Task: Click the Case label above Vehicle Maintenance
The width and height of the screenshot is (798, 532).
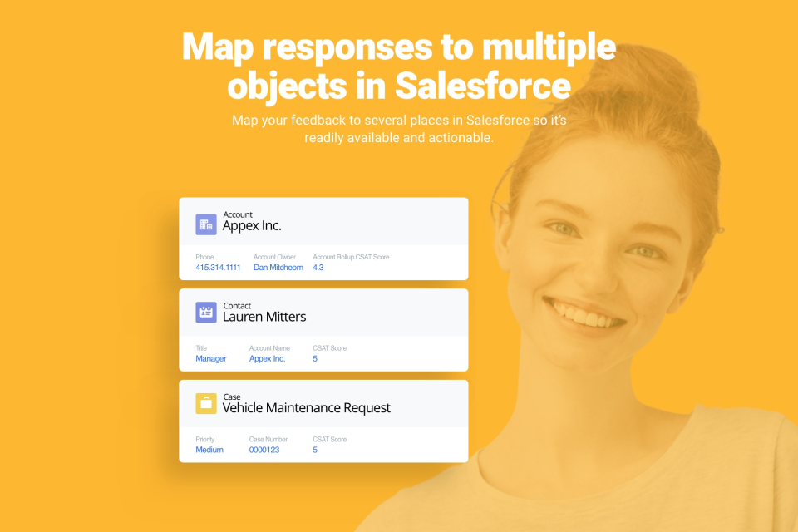Action: tap(232, 397)
